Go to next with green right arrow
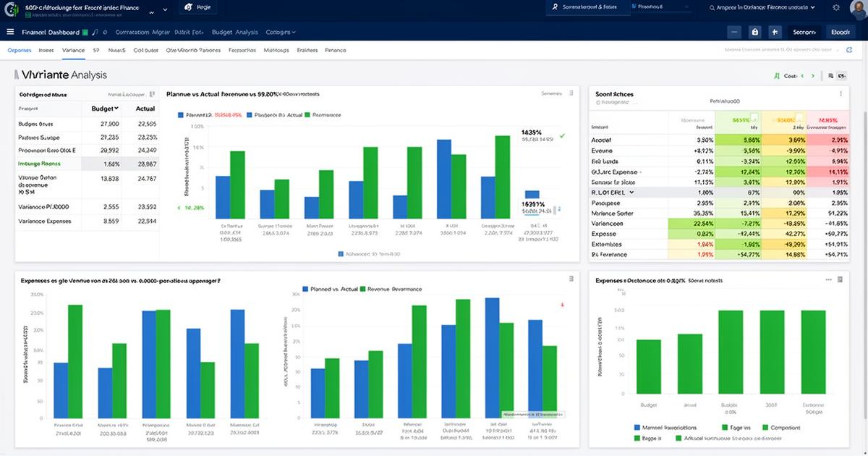The width and height of the screenshot is (868, 456). [812, 75]
